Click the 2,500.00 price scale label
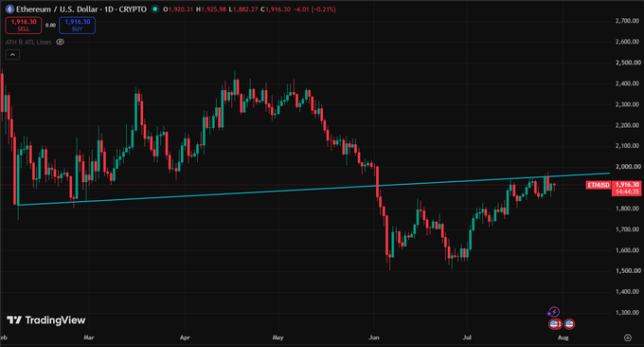The image size is (644, 347). click(x=627, y=63)
